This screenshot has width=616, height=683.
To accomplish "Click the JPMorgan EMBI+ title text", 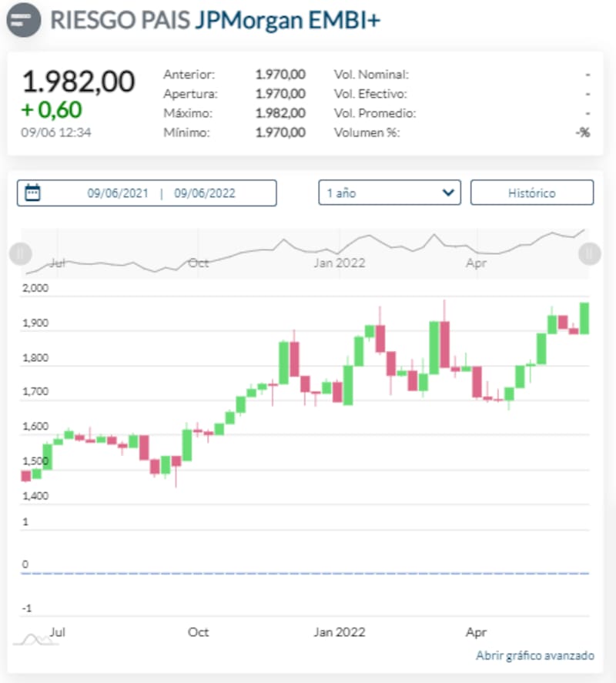I will (286, 20).
